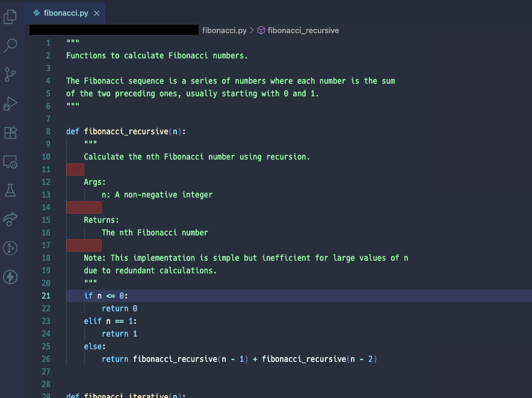The width and height of the screenshot is (532, 398).
Task: Click 'The Fibonacci sequence is a series' line
Action: 230,81
